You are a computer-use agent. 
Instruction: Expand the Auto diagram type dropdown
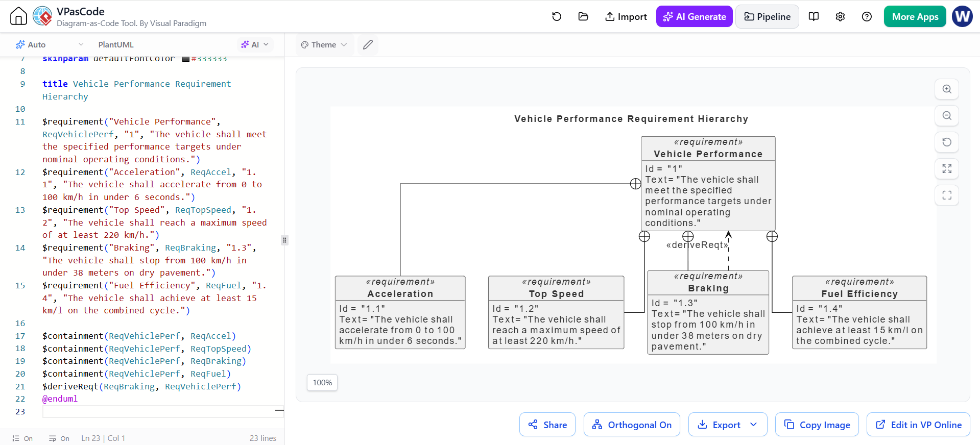click(x=50, y=45)
